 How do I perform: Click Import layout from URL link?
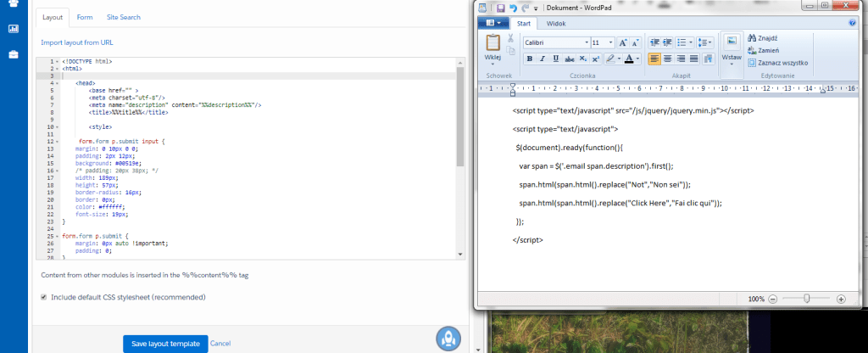point(77,42)
